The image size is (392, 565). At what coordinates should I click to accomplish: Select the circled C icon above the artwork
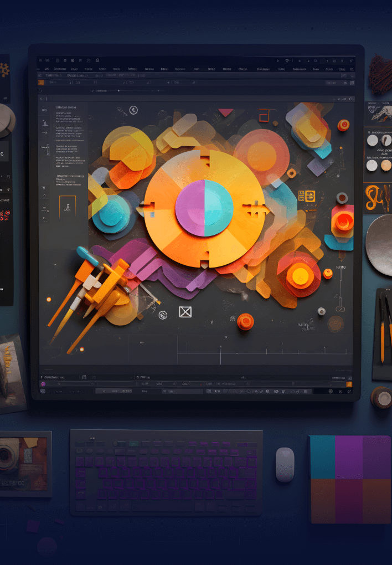click(133, 110)
